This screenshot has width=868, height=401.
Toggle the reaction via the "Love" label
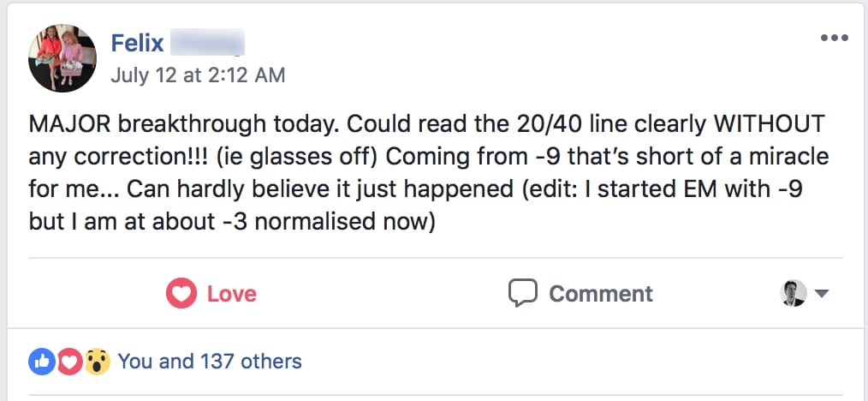click(232, 294)
